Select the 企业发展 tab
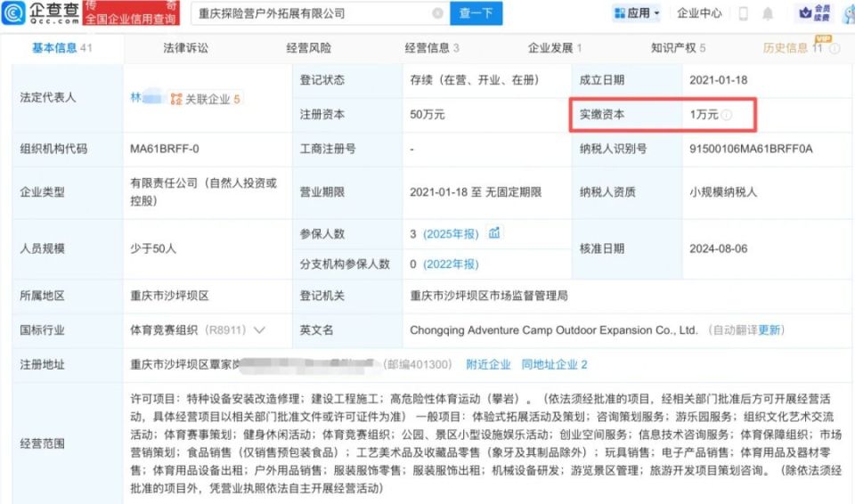This screenshot has width=855, height=504. coord(555,48)
